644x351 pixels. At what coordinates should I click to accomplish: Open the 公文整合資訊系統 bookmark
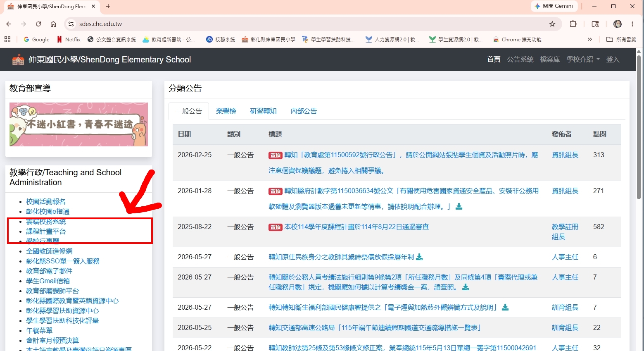[112, 39]
